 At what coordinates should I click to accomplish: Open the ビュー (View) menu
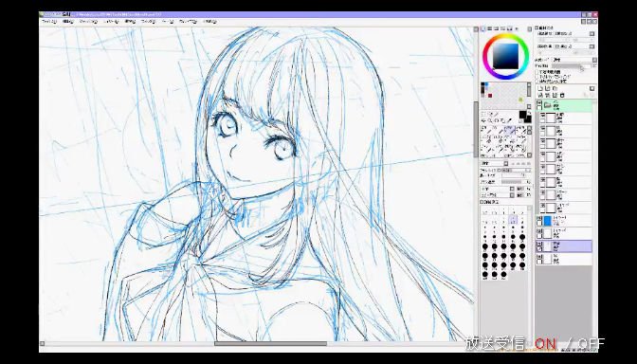(x=167, y=21)
